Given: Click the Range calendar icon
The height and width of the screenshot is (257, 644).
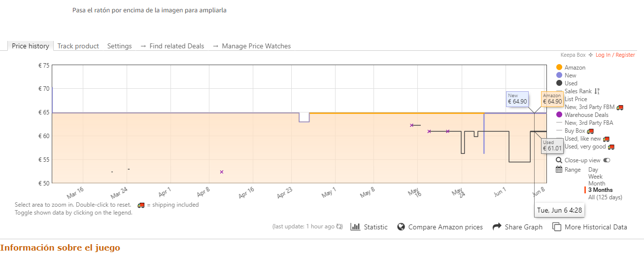Looking at the screenshot, I should point(559,170).
